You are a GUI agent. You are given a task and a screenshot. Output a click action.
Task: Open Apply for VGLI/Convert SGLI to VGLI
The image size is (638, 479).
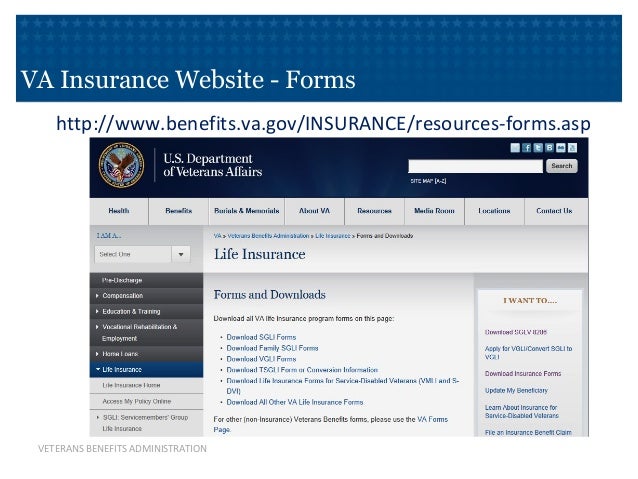click(529, 353)
